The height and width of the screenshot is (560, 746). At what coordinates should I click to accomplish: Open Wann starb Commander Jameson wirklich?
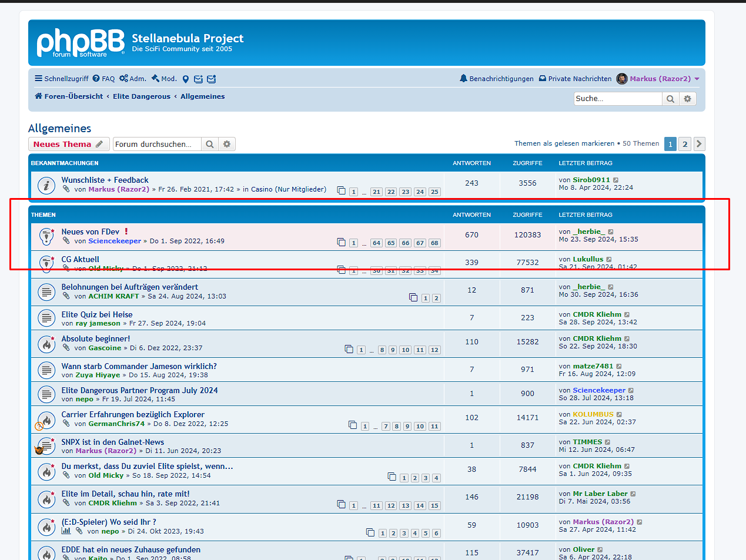139,366
